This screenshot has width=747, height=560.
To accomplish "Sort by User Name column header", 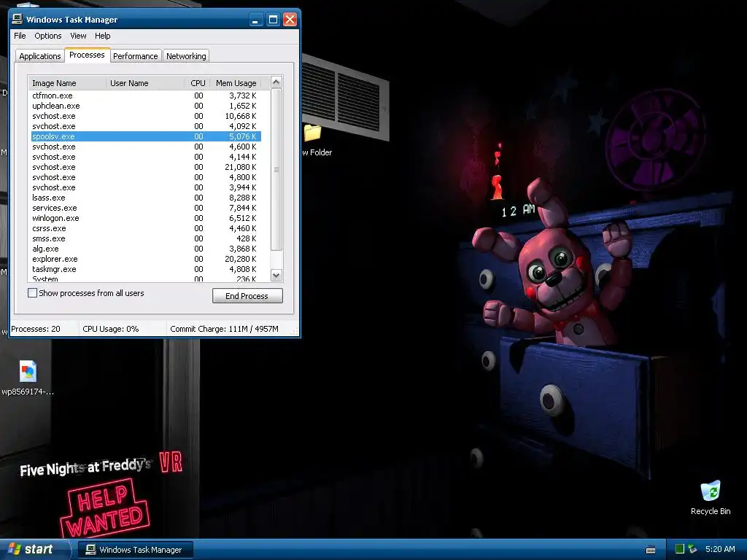I will (145, 83).
